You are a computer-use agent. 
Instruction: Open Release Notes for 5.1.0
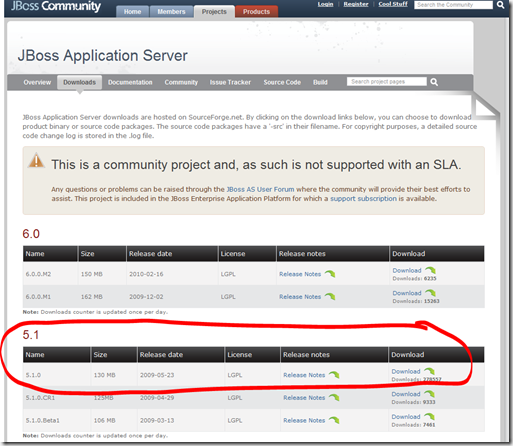pos(304,375)
